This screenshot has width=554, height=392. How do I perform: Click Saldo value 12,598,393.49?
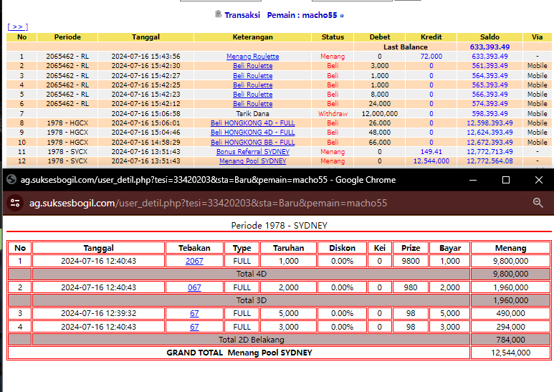click(489, 123)
